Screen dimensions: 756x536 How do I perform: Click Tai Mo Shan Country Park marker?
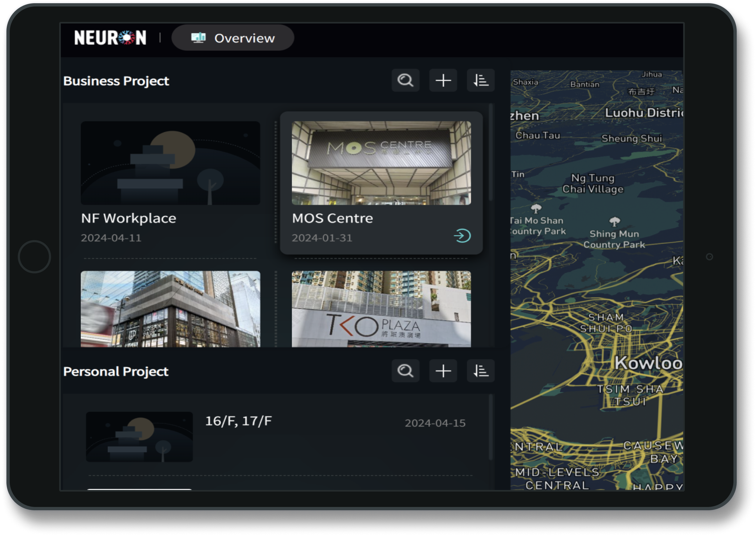[536, 208]
